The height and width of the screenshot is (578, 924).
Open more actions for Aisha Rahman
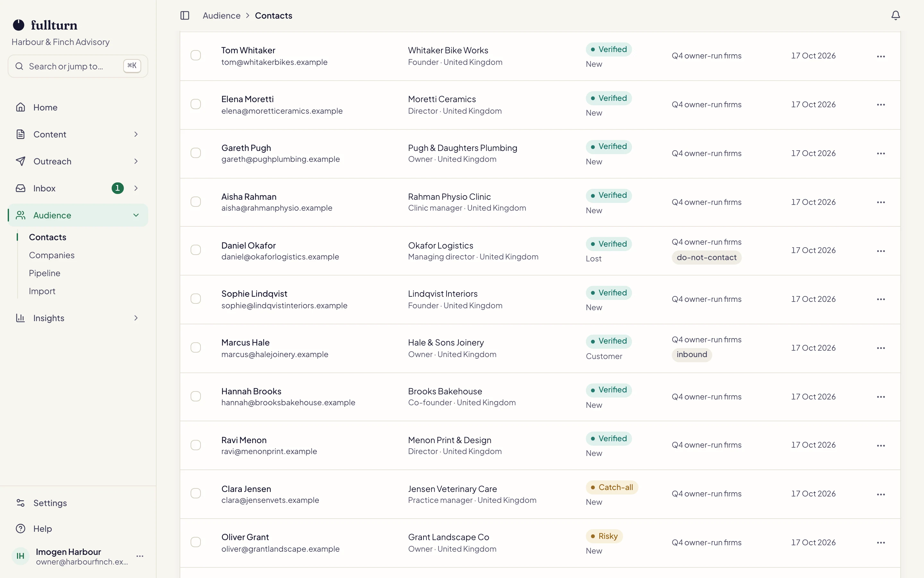pos(881,202)
